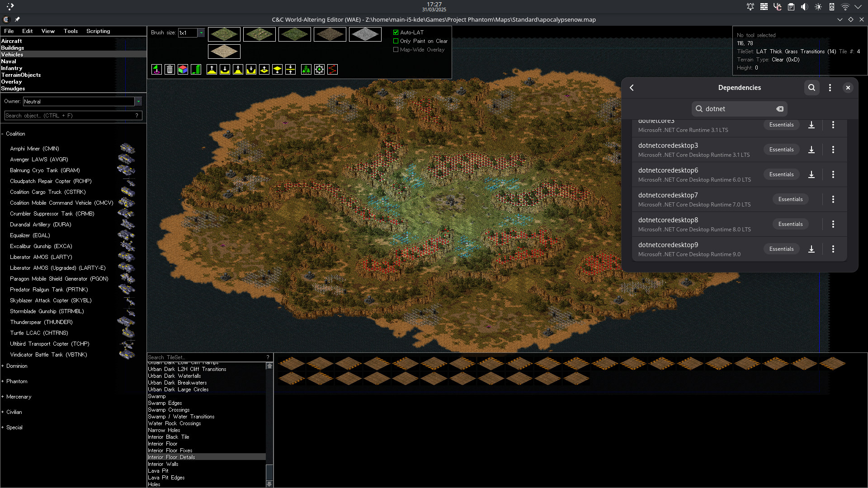Expand the Dominion group
This screenshot has width=868, height=488.
[x=2, y=366]
